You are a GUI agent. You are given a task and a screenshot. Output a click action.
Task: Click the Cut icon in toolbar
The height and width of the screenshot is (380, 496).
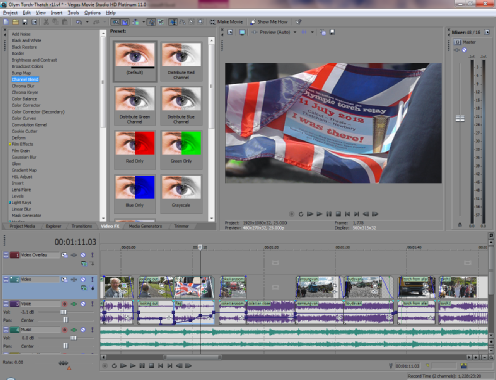pos(46,22)
